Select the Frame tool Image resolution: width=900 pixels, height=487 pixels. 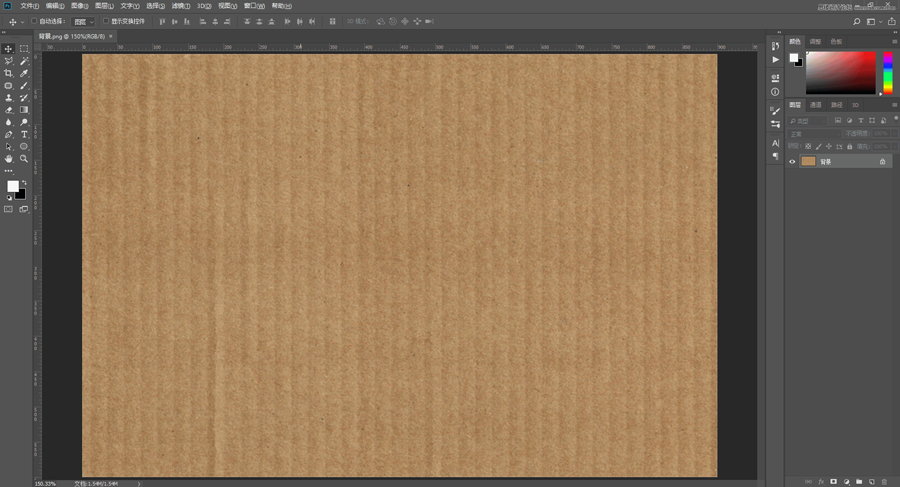pos(8,86)
